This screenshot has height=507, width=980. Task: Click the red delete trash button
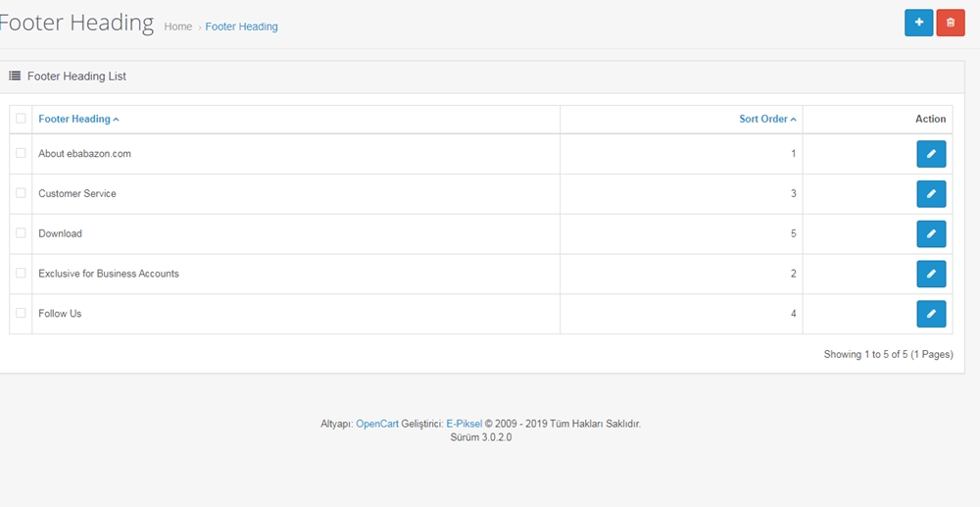pos(951,24)
